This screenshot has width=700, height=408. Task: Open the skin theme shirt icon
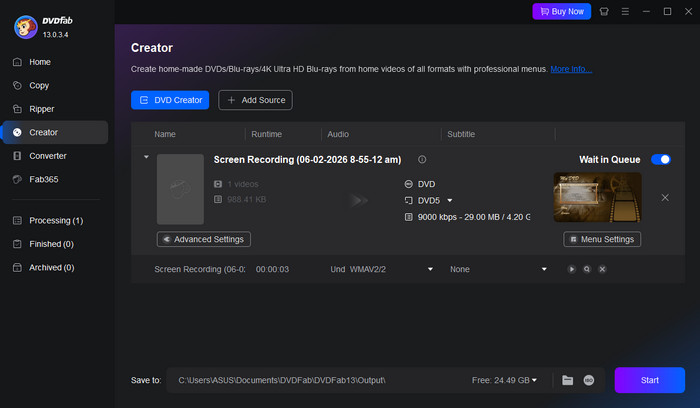(604, 12)
